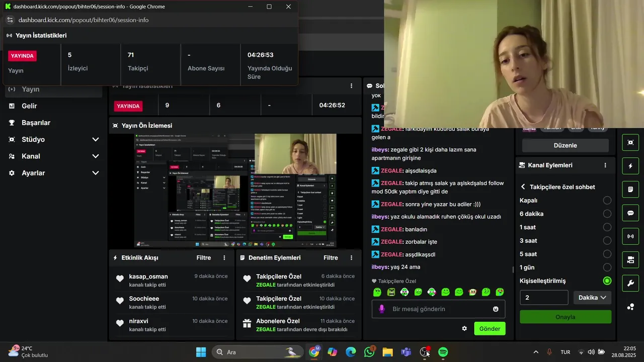Click the camera icon in right toolbar
The width and height of the screenshot is (644, 362).
click(x=630, y=260)
